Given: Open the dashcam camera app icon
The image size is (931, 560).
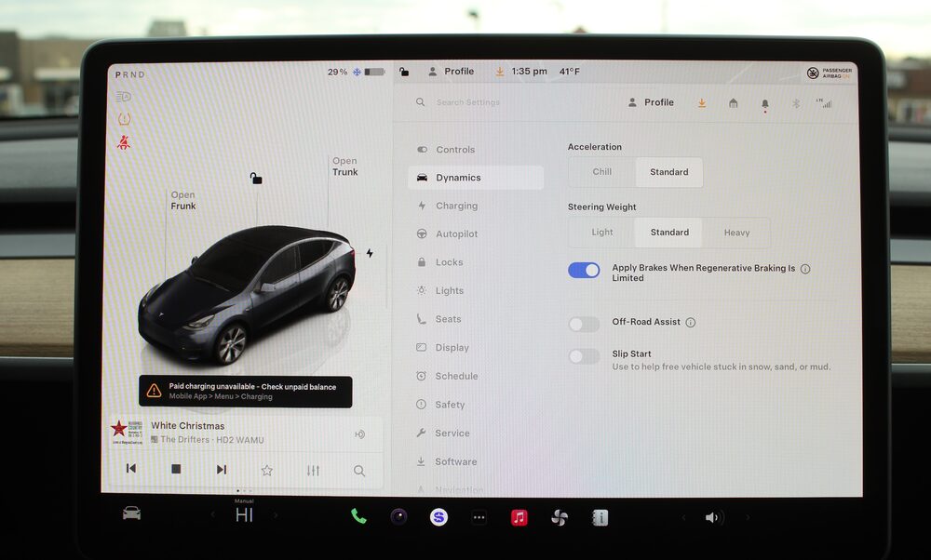Looking at the screenshot, I should (398, 517).
